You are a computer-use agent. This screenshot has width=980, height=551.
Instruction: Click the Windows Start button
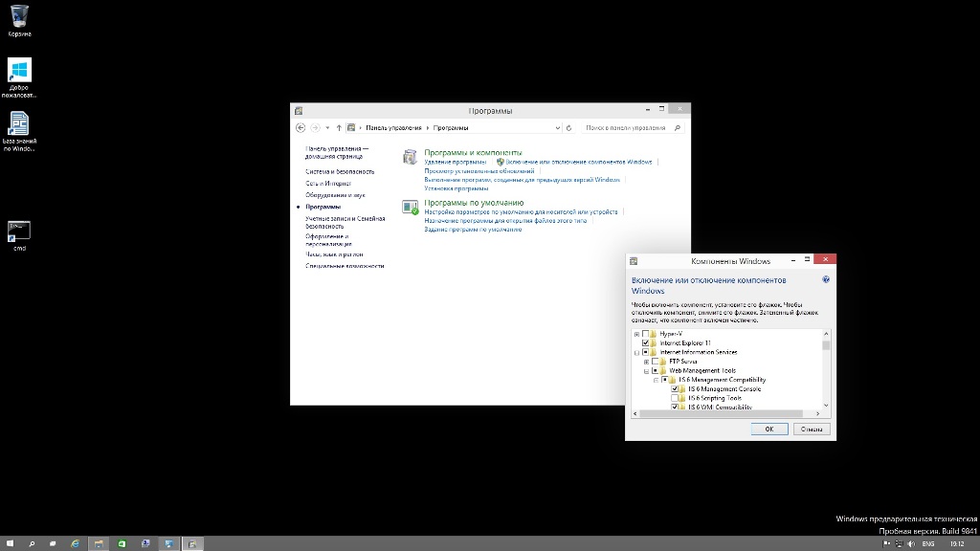pyautogui.click(x=10, y=543)
